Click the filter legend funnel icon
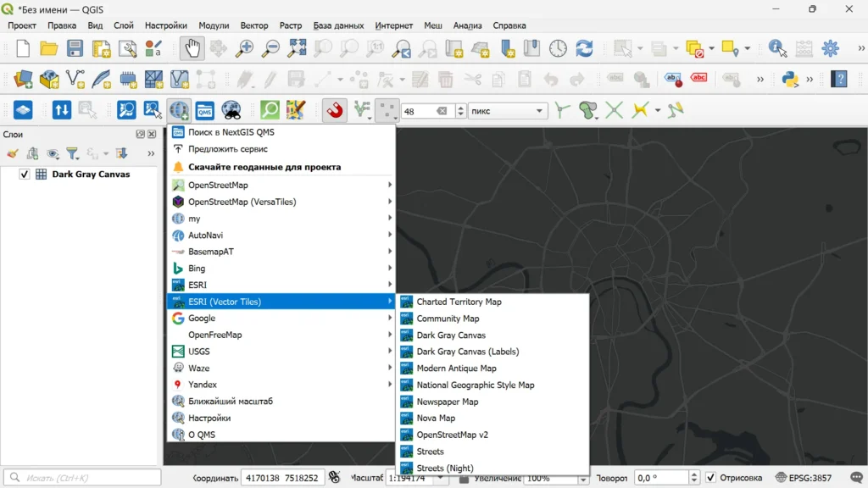Screen dimensions: 868x488 coord(72,153)
